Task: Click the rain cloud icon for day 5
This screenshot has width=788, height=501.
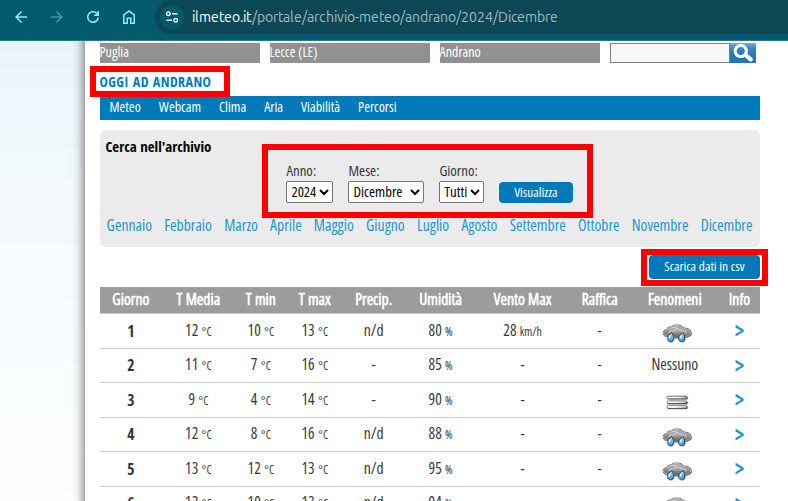Action: coord(677,470)
